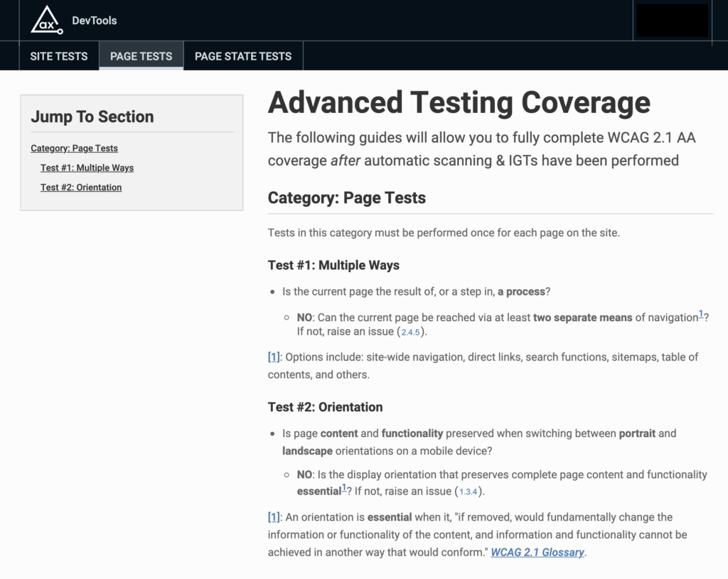
Task: Select the PAGE TESTS tab
Action: (141, 55)
